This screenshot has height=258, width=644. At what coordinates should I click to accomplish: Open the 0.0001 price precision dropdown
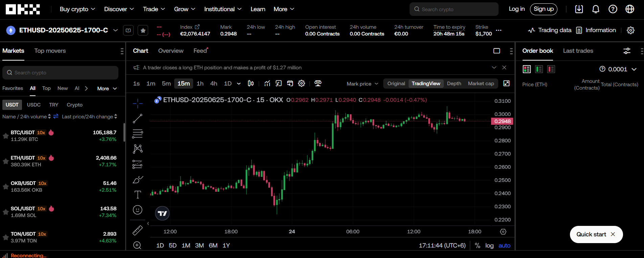point(618,69)
